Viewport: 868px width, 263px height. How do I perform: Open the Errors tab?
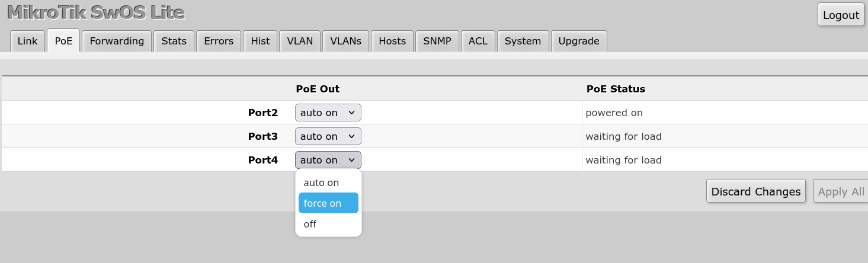(219, 41)
